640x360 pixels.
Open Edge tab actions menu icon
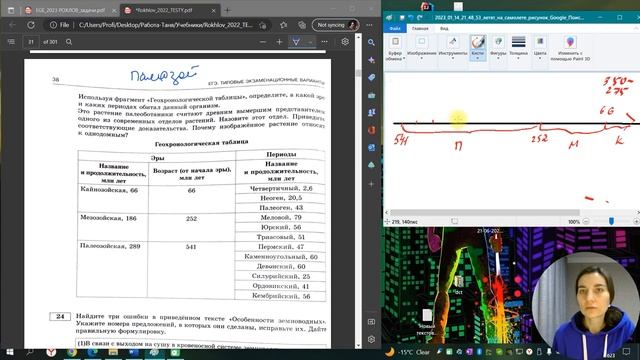[11, 10]
